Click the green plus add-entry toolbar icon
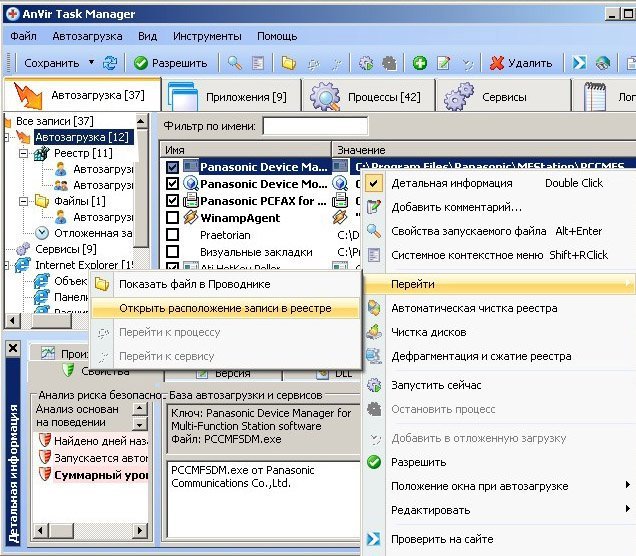This screenshot has height=556, width=636. (x=419, y=63)
